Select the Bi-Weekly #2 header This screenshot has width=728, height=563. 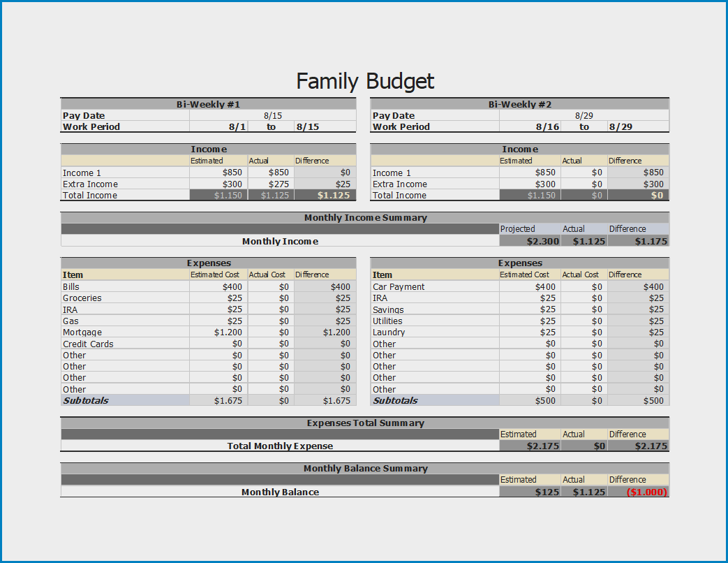519,104
